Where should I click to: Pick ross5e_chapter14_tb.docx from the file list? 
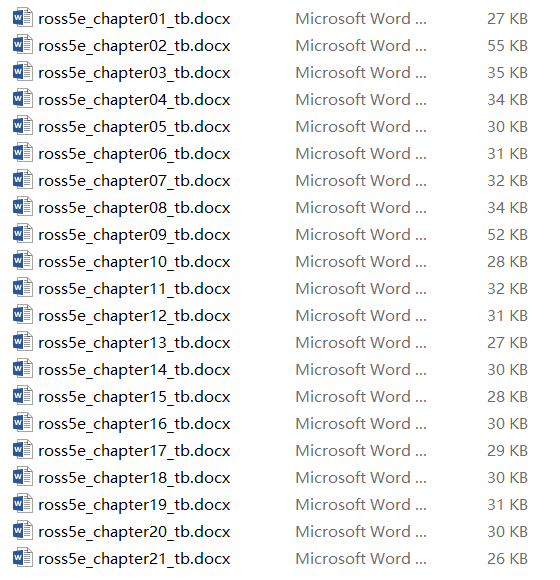134,370
